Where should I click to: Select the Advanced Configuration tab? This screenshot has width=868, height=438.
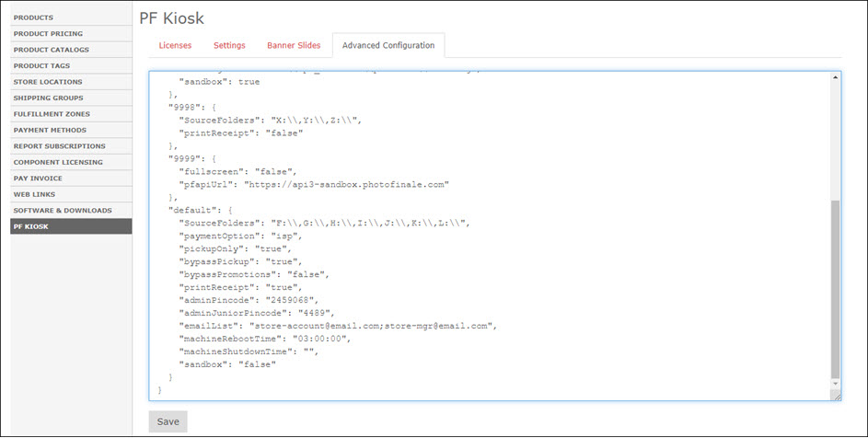388,45
